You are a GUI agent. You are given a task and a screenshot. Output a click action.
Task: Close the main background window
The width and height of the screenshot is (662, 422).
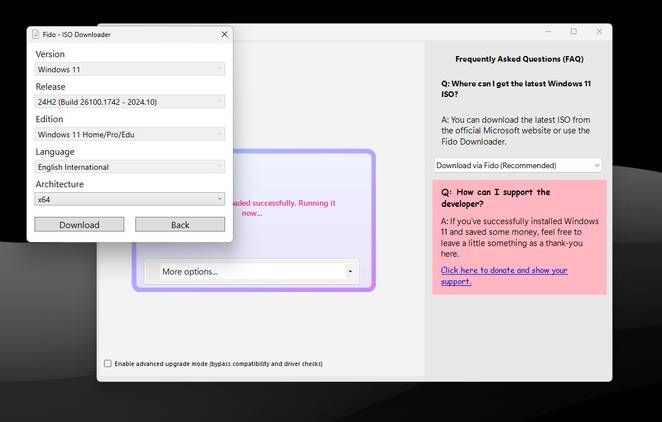tap(599, 32)
